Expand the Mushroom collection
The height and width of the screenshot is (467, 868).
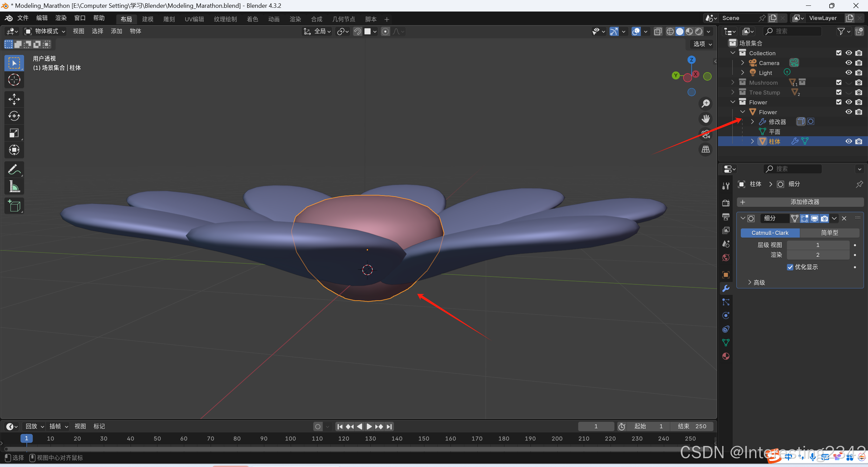pyautogui.click(x=733, y=82)
